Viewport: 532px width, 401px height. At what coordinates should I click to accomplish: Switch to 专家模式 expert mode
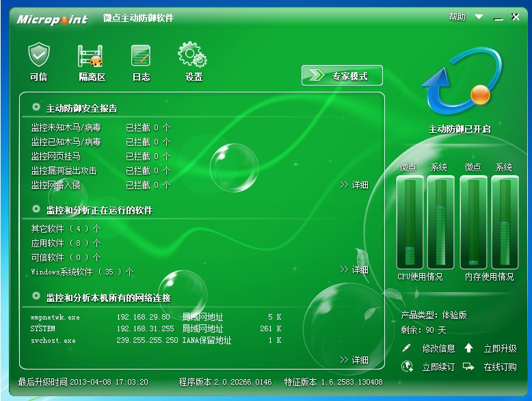[x=342, y=75]
